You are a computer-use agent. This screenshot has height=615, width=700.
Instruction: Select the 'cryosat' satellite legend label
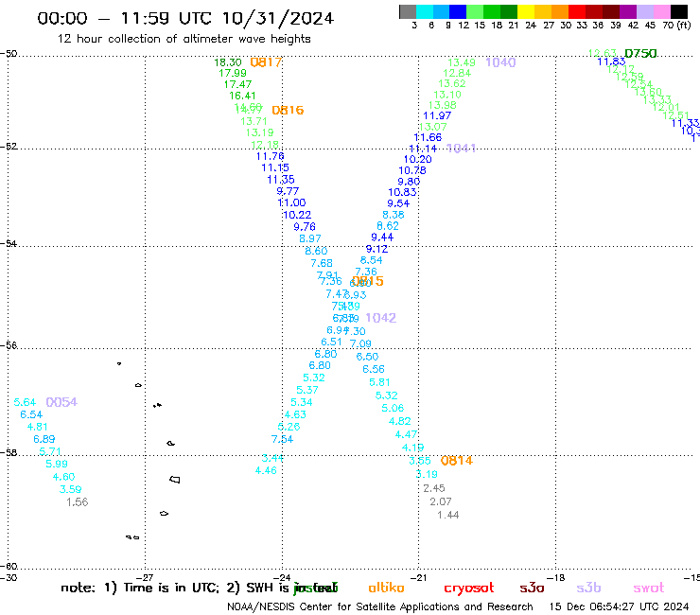tap(469, 589)
